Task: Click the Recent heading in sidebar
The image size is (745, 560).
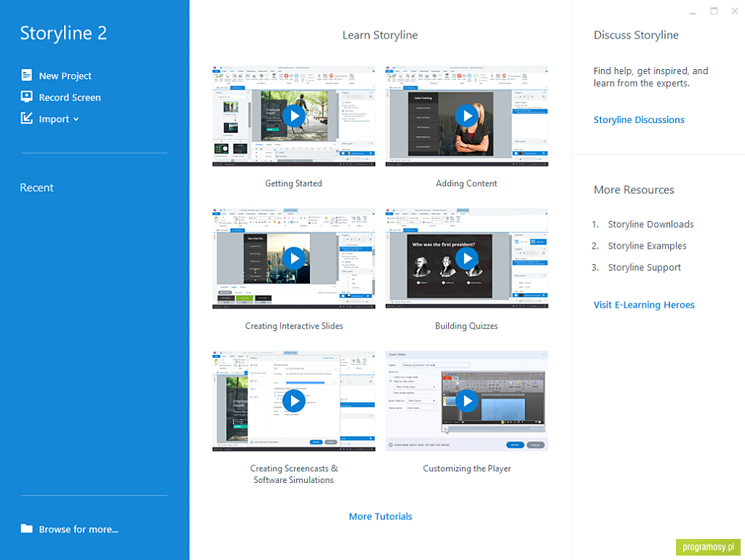Action: click(36, 188)
